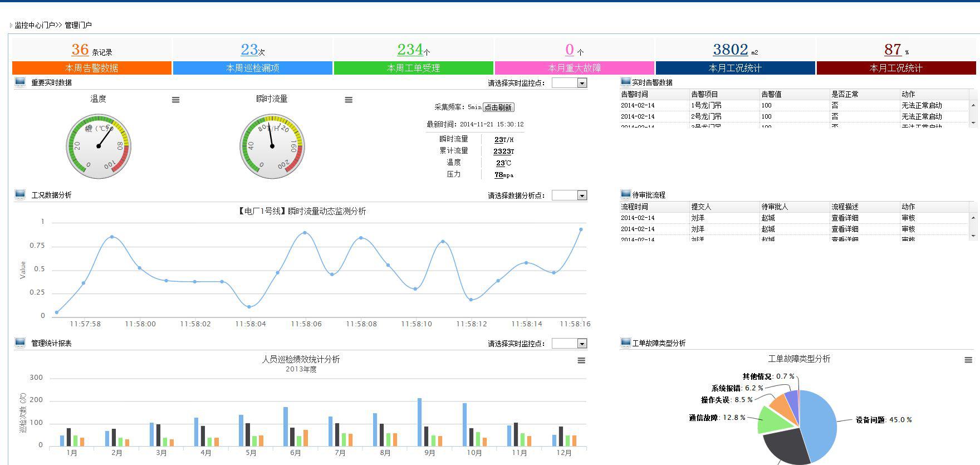Select the 本周告警数据 orange tab

click(92, 68)
